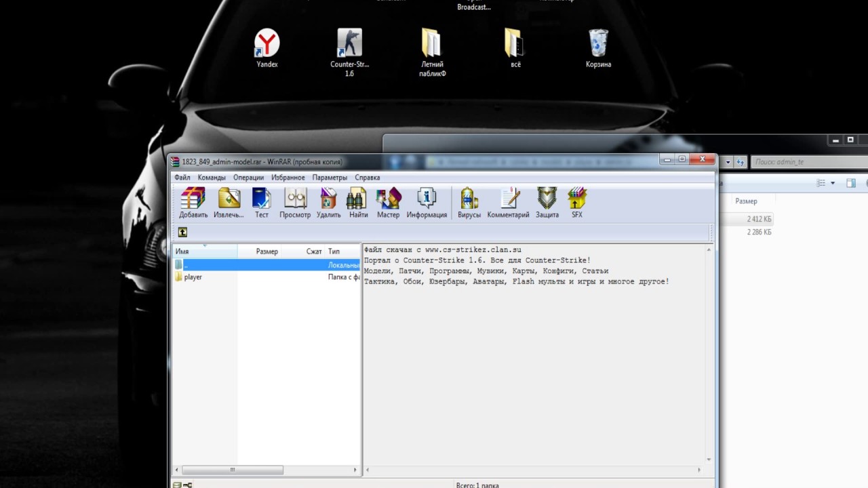Select the всё folder on desktop

pyautogui.click(x=515, y=48)
